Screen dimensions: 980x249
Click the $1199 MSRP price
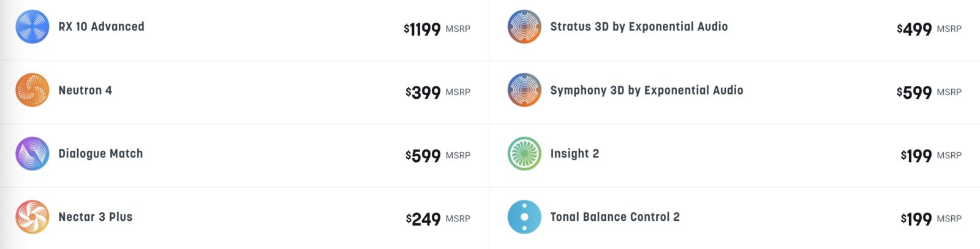click(x=436, y=29)
